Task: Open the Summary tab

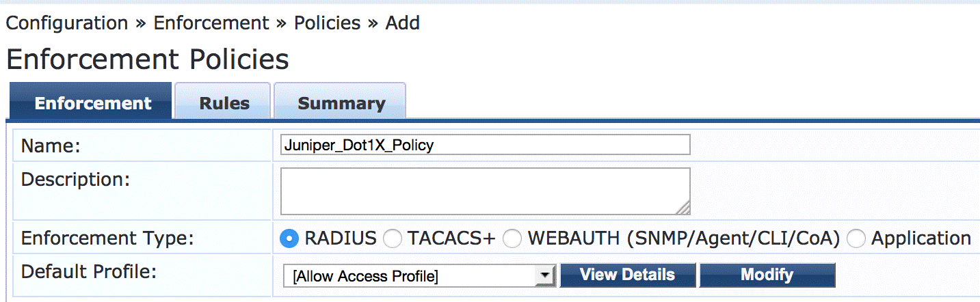Action: click(x=341, y=103)
